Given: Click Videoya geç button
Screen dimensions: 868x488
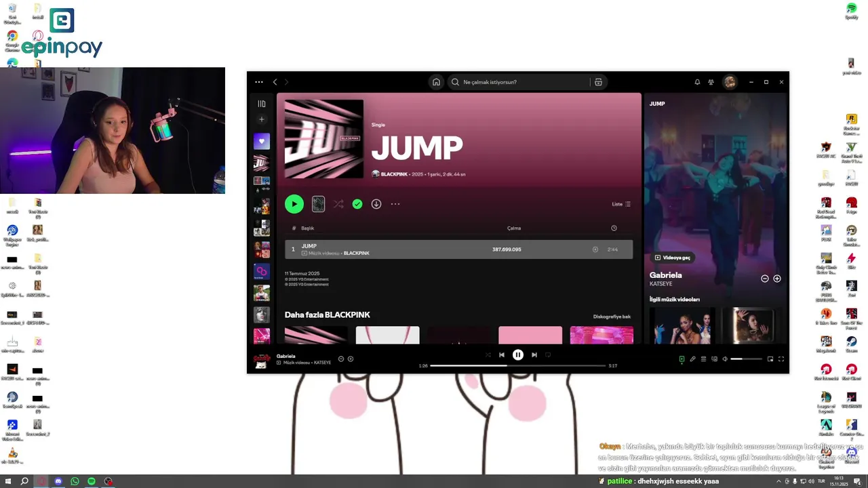Looking at the screenshot, I should click(x=673, y=258).
